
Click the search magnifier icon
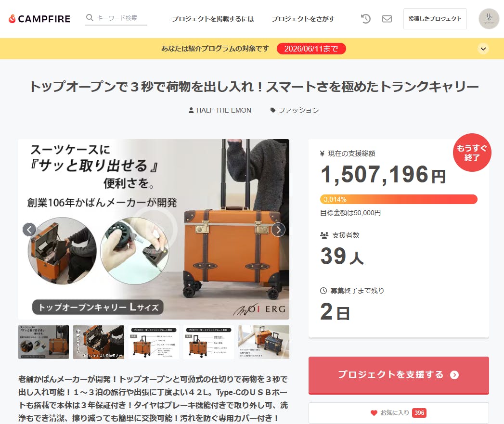[90, 18]
